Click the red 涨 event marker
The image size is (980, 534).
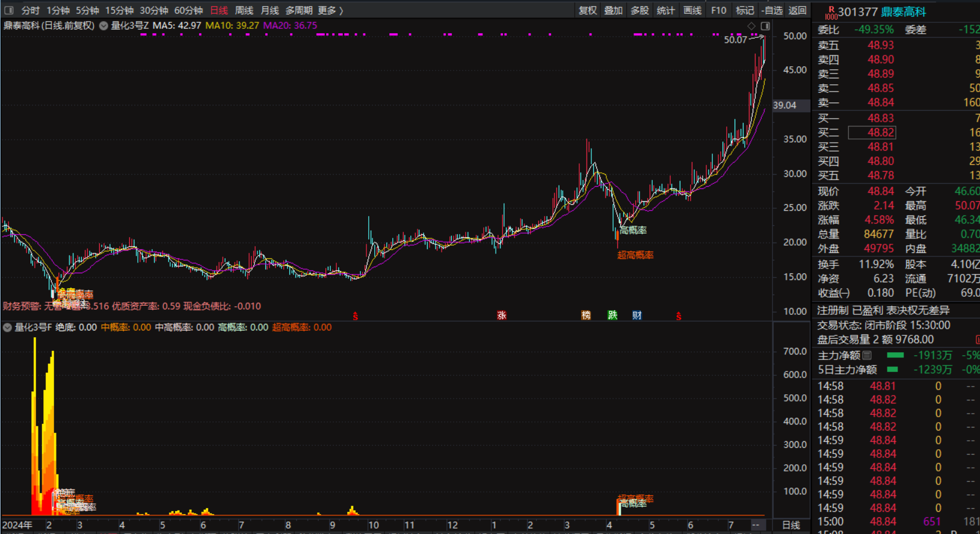click(501, 315)
